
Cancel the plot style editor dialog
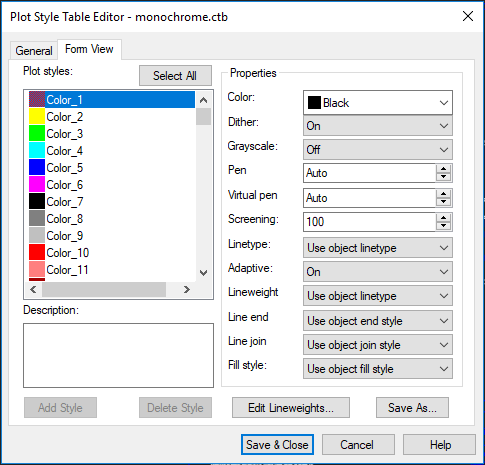358,445
